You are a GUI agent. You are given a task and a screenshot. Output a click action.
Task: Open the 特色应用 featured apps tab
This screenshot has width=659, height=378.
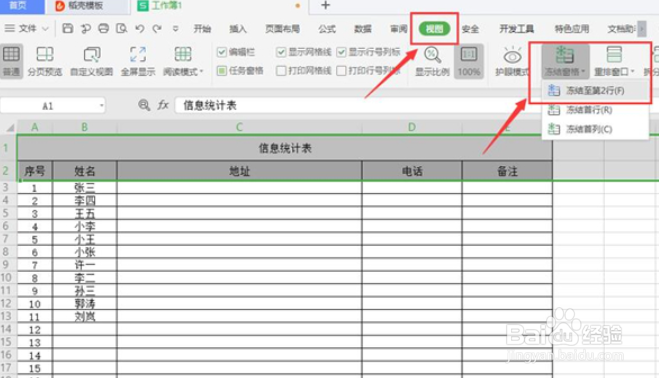point(572,29)
